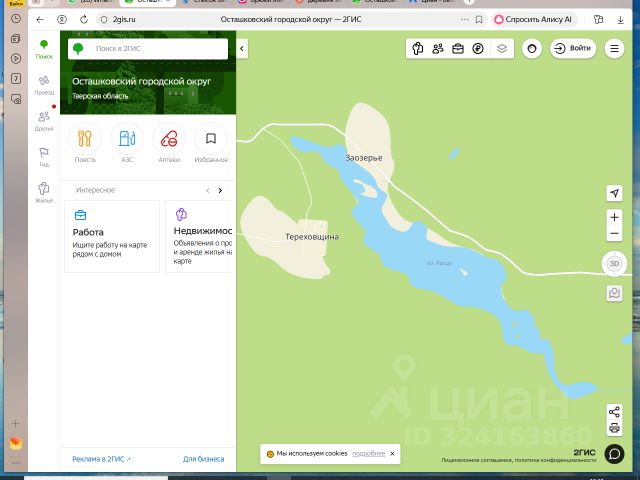Click the Поиск в 2ГИС search field
This screenshot has height=480, width=640.
pyautogui.click(x=148, y=49)
